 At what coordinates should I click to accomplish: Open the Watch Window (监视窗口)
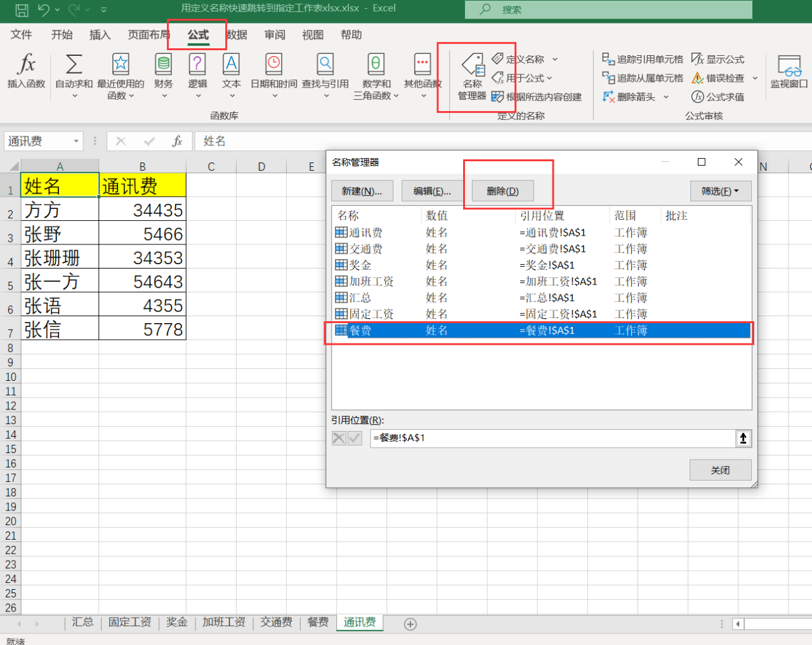click(x=789, y=71)
